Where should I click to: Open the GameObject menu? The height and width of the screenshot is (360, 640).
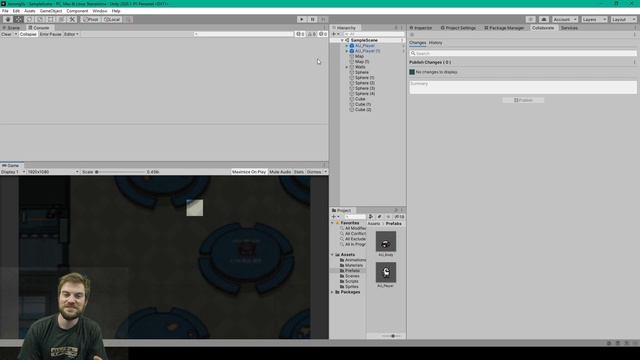51,11
